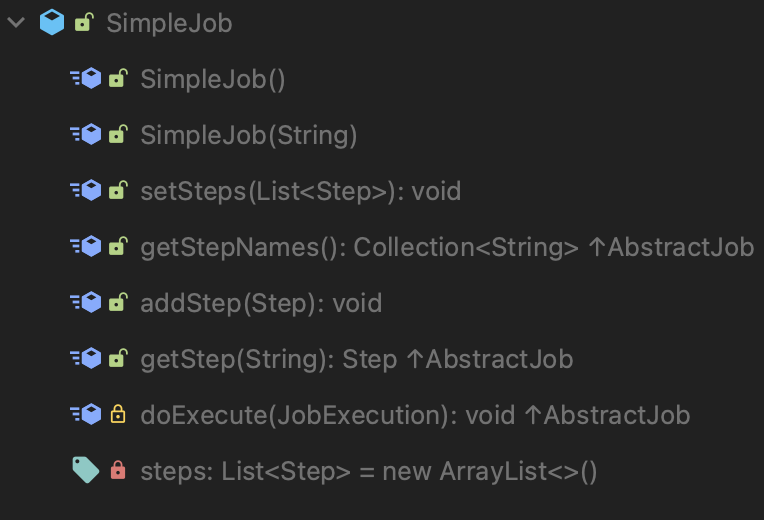Select addStep(Step): void method
The image size is (764, 520).
[x=261, y=303]
